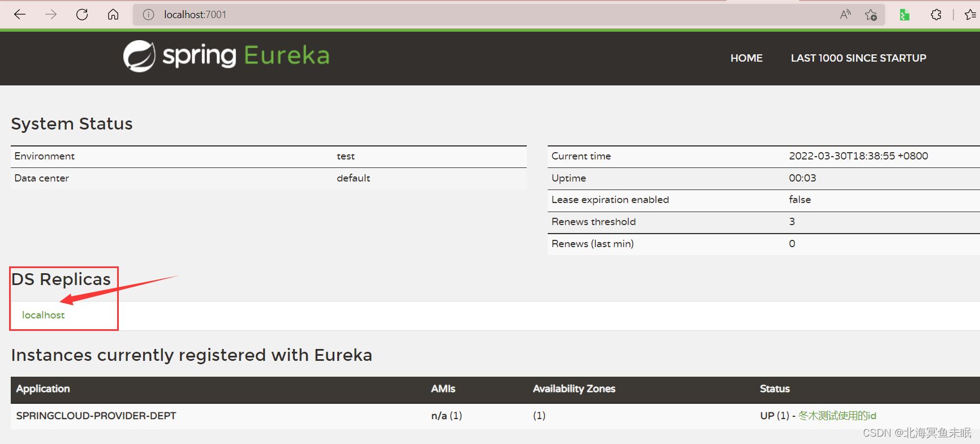View site information icon in address bar
This screenshot has width=980, height=444.
(148, 15)
